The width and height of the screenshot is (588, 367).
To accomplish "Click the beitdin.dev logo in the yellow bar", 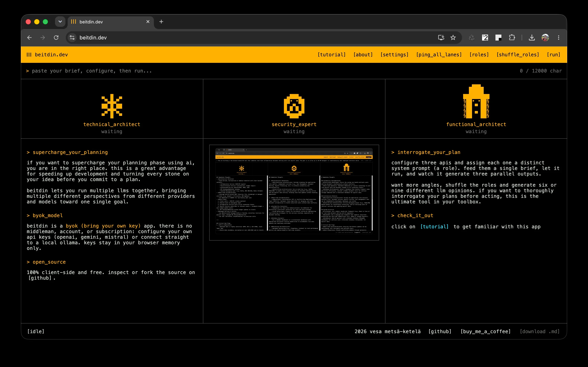I will pyautogui.click(x=47, y=55).
